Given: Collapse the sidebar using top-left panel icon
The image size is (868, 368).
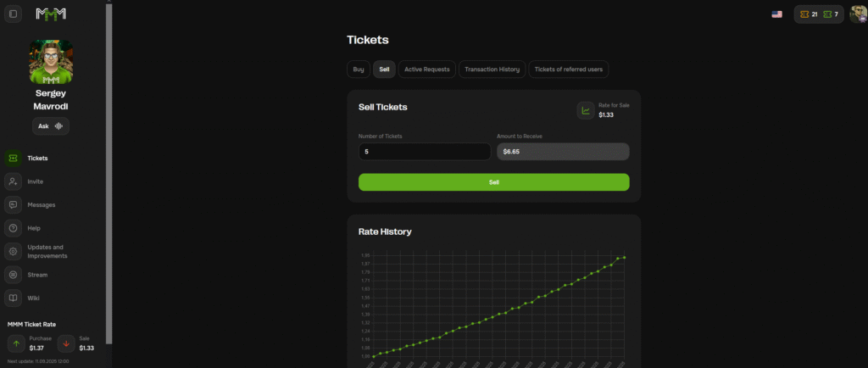Looking at the screenshot, I should click(14, 14).
